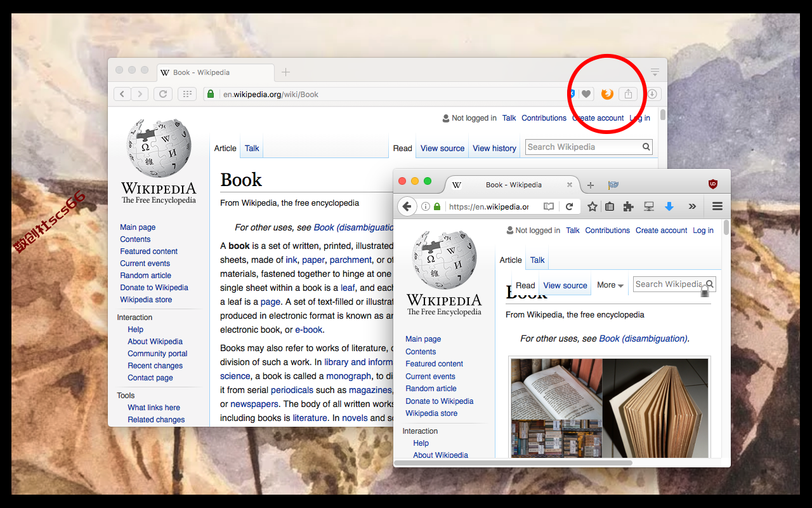Viewport: 812px width, 508px height.
Task: Open synced tabs icon in Firefox toolbar
Action: [648, 206]
